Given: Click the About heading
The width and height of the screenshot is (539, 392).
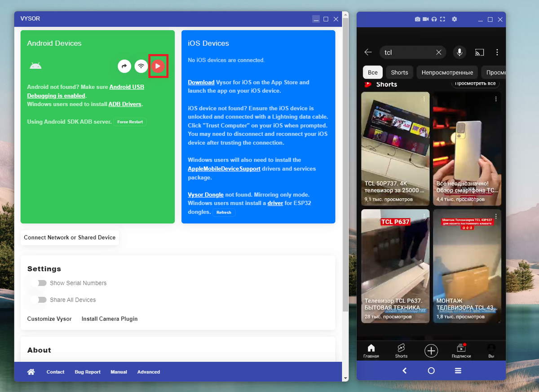Looking at the screenshot, I should 39,350.
